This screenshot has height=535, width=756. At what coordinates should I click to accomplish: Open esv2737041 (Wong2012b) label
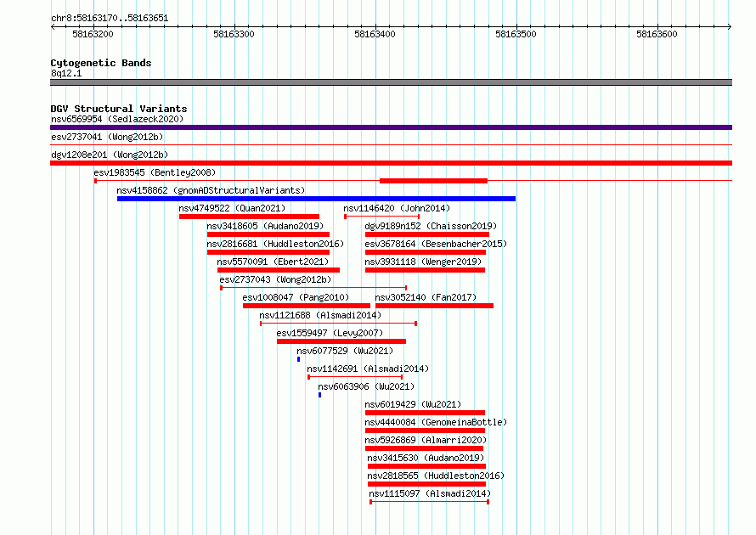107,137
